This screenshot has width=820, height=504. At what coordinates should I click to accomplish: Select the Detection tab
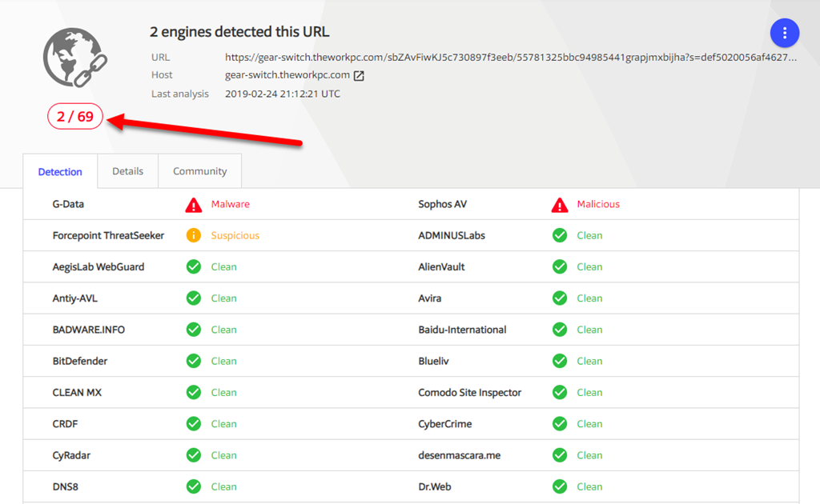pyautogui.click(x=60, y=172)
